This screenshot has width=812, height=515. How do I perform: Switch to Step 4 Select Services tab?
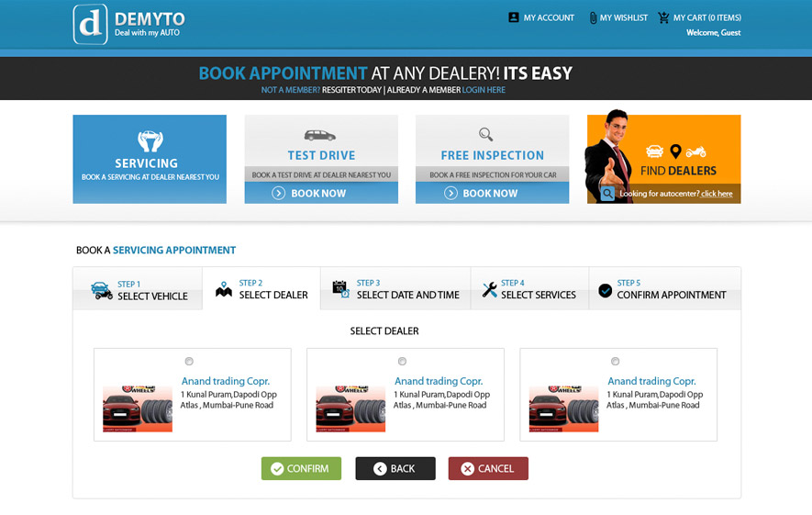point(528,290)
